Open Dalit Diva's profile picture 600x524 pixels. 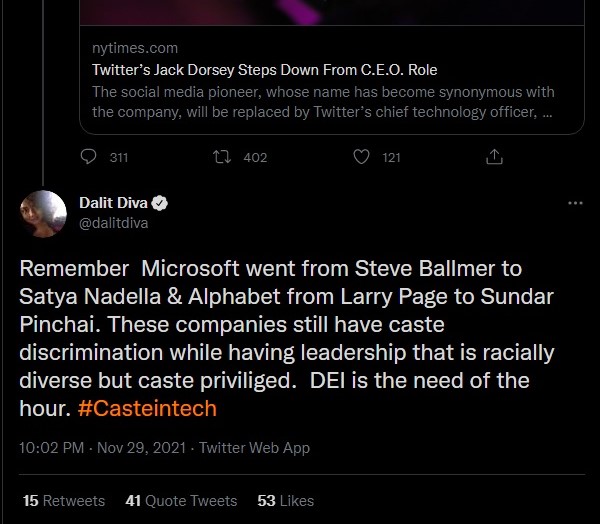click(43, 213)
